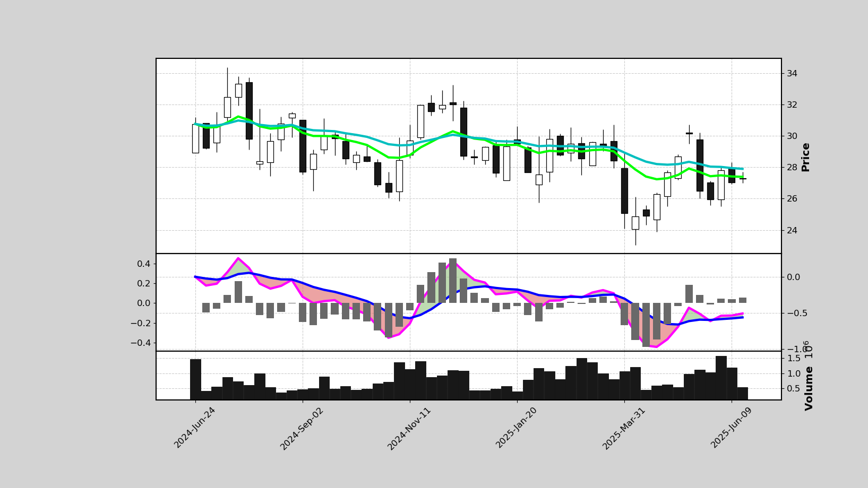Click the −1.0 tick on MACD right axis
Screen dimensions: 868x488
tap(797, 349)
